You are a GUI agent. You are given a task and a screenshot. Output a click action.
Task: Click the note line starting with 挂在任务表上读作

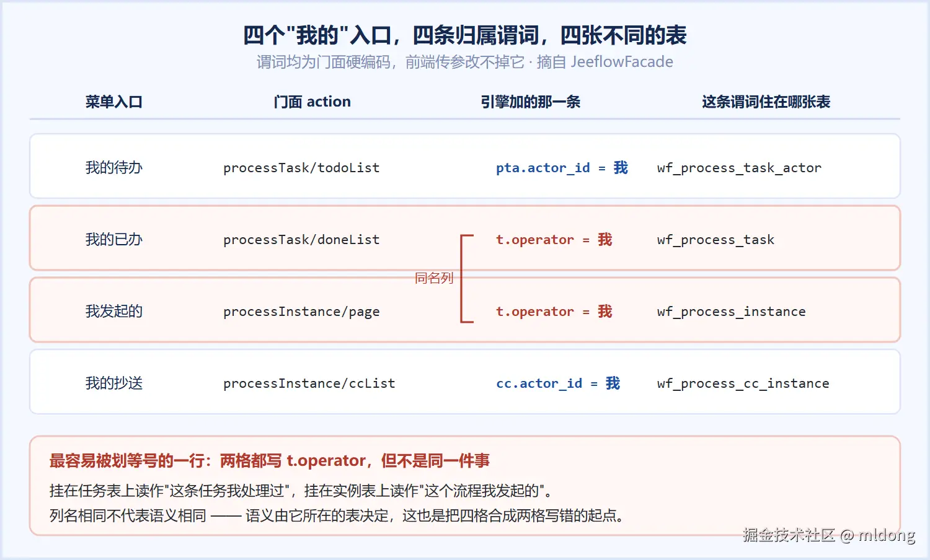coord(301,491)
